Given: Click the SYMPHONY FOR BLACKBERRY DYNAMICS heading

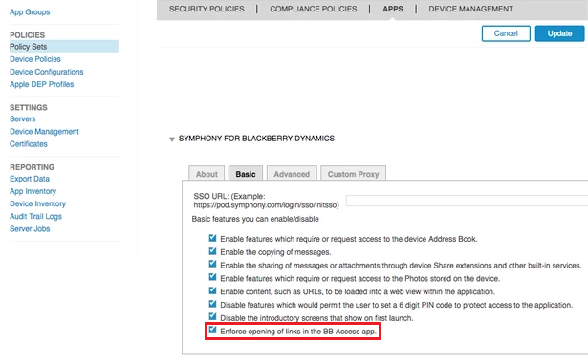Looking at the screenshot, I should pos(256,139).
